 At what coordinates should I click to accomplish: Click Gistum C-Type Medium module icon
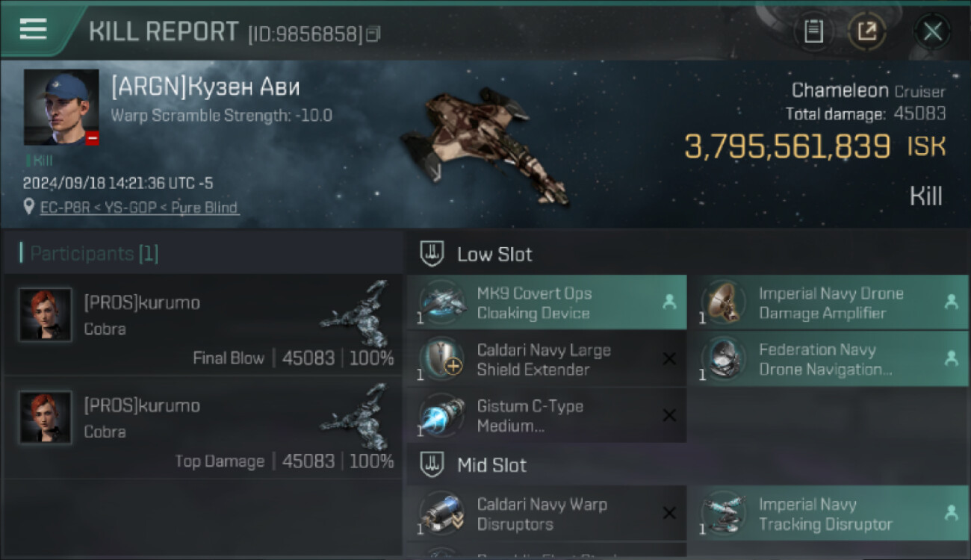pyautogui.click(x=441, y=415)
